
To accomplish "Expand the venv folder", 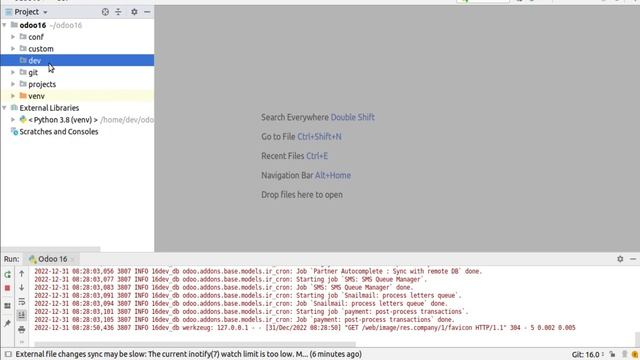I will 13,96.
